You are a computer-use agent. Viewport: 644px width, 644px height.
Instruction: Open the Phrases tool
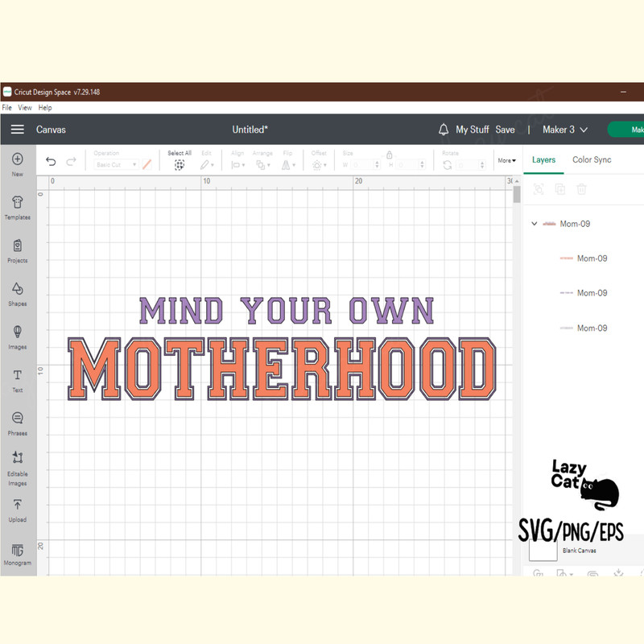click(17, 422)
